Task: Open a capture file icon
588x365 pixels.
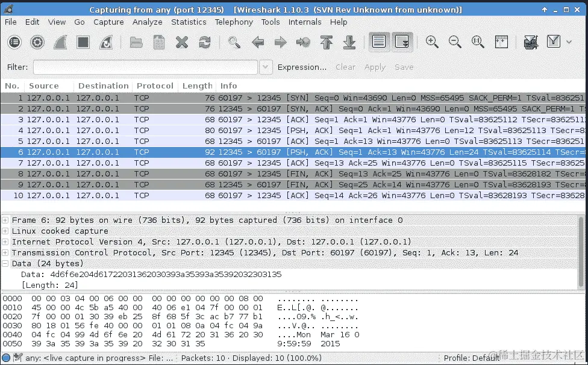Action: (136, 42)
